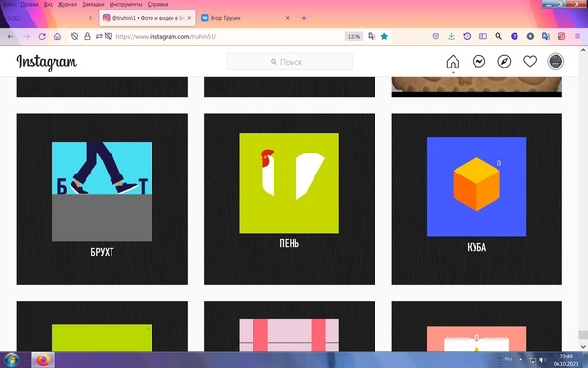Open the cookie photo post at top right
This screenshot has height=368, width=588.
(x=476, y=87)
